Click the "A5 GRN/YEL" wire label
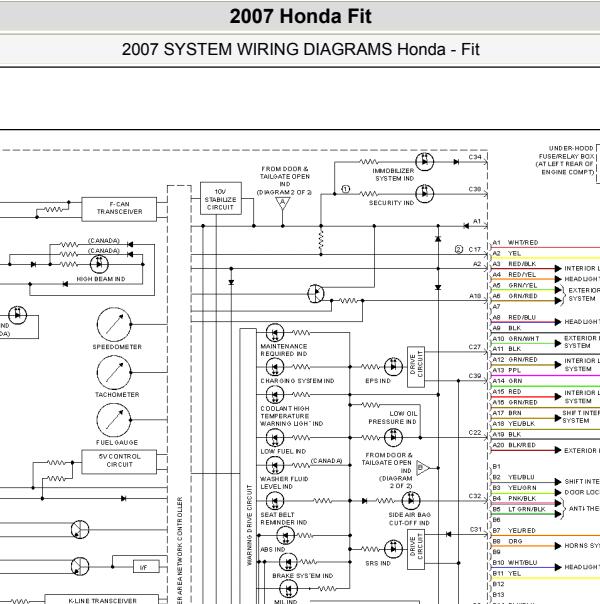This screenshot has height=604, width=600. tap(515, 285)
